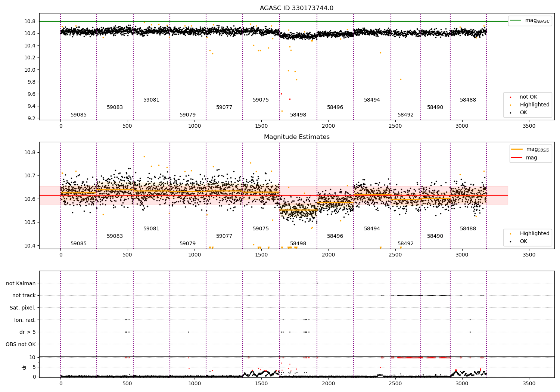Click obsid label 59085 in AGASC plot
560x392 pixels.
(x=78, y=115)
